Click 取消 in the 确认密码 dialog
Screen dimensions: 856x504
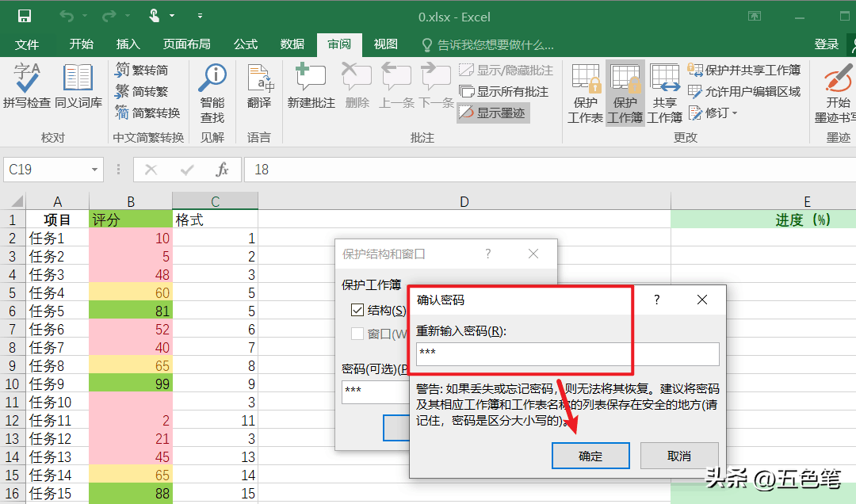click(679, 456)
